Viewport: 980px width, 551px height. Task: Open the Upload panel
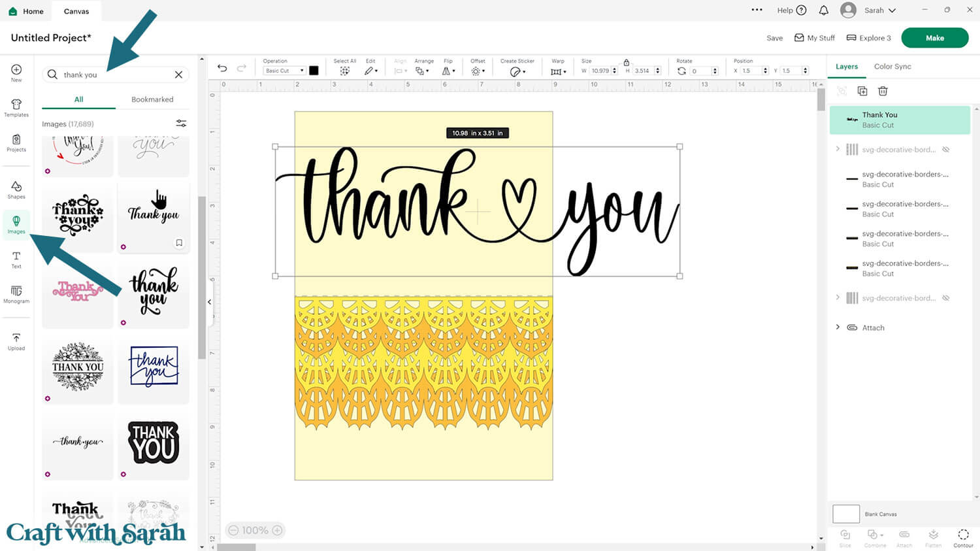pyautogui.click(x=16, y=341)
